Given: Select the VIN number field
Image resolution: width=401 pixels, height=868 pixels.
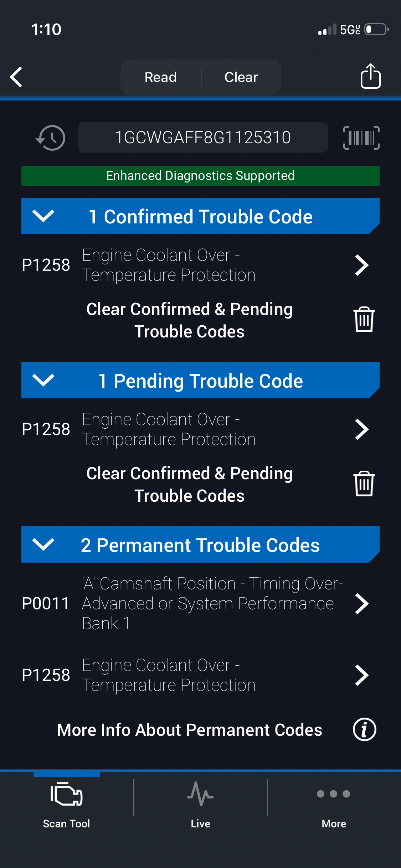Looking at the screenshot, I should click(203, 138).
